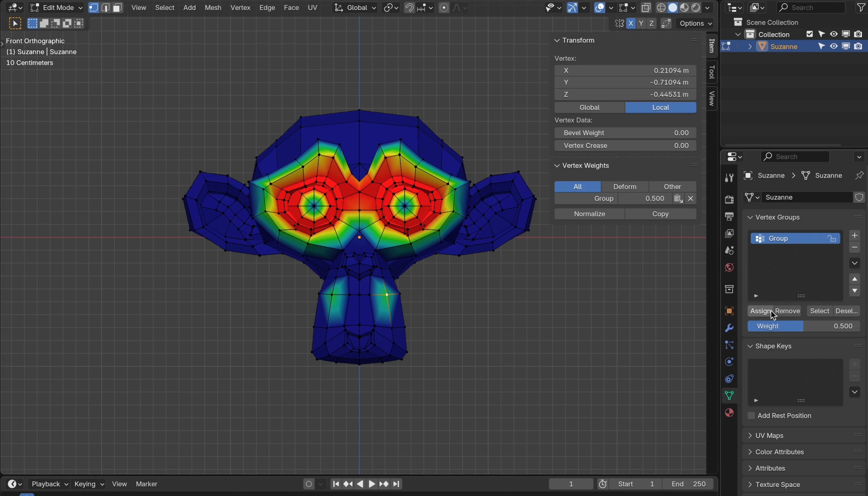Open the View Layer properties tab
Screen dimensions: 868x496
729,233
